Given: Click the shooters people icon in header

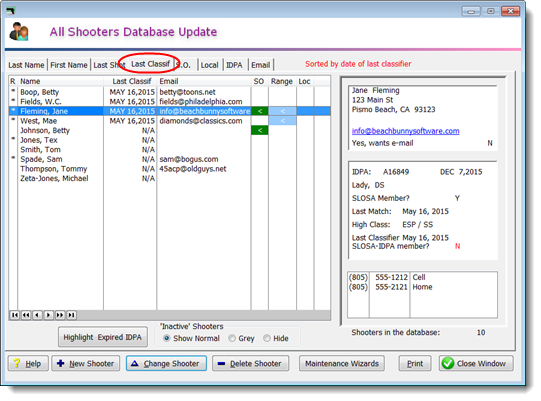Looking at the screenshot, I should tap(19, 32).
